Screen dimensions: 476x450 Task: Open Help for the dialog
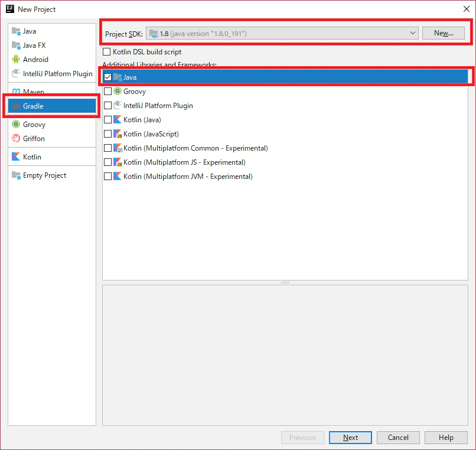click(x=446, y=438)
